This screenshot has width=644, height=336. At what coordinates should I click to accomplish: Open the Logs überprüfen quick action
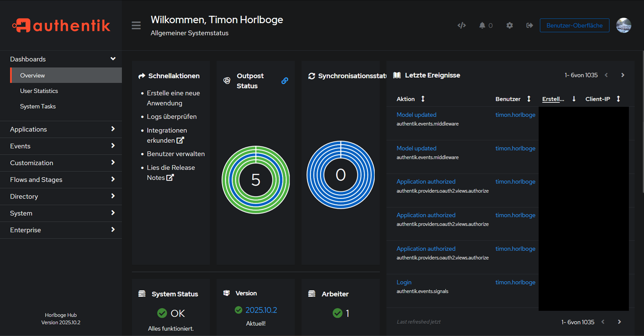point(172,117)
